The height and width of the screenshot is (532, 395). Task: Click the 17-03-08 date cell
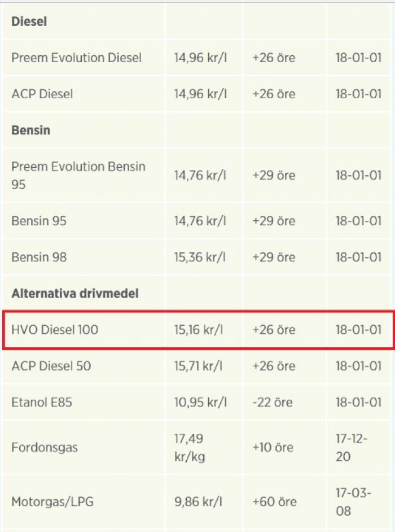tap(353, 502)
